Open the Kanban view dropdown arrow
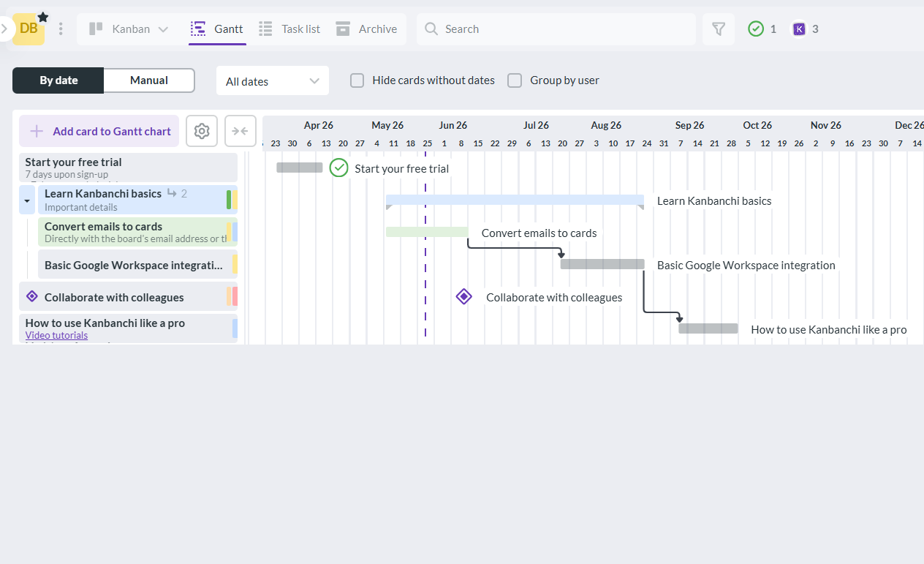The height and width of the screenshot is (564, 924). pos(163,29)
